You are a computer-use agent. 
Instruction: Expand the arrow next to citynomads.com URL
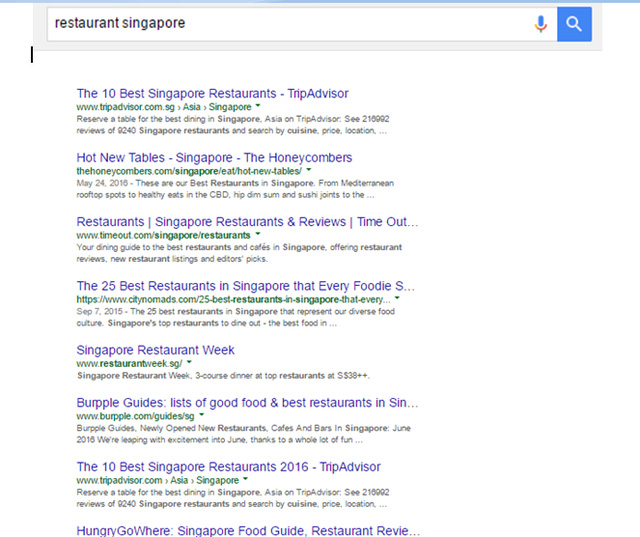click(x=397, y=298)
